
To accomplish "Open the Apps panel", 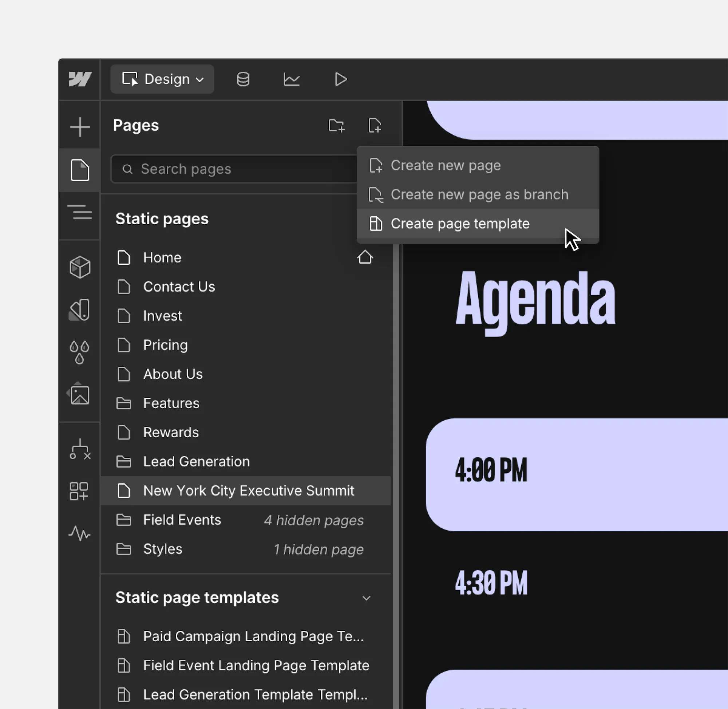I will [79, 492].
